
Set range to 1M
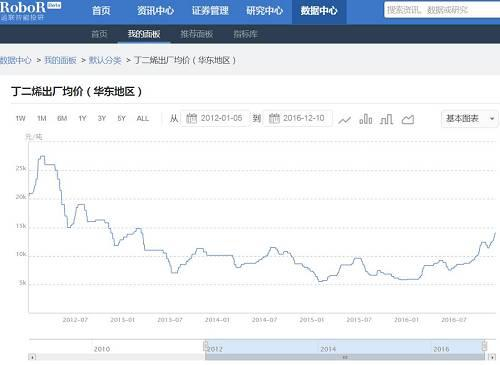pyautogui.click(x=42, y=118)
